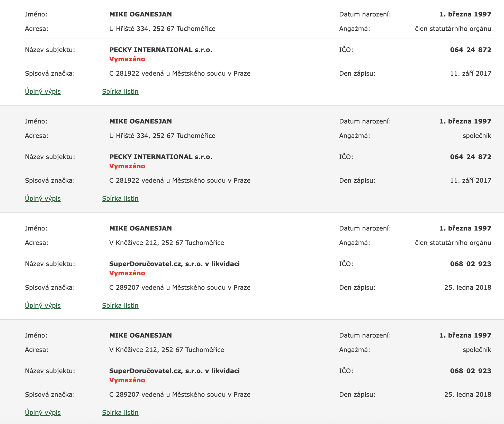The width and height of the screenshot is (504, 424).
Task: Click MIKE OGANESJAN name in PECKY statutární orgán record
Action: tap(140, 14)
